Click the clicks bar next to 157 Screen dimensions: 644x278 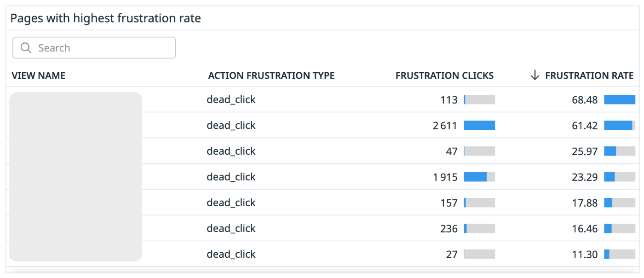pos(479,203)
